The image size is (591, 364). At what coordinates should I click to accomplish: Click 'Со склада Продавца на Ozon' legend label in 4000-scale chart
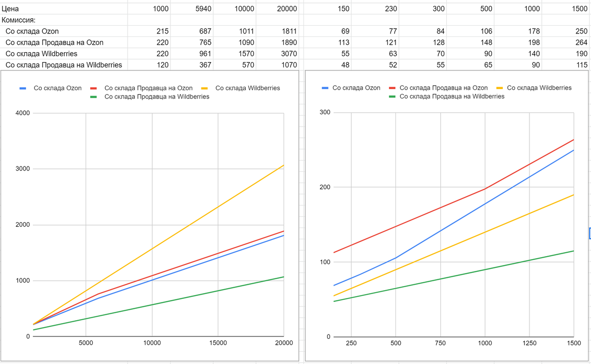(148, 88)
